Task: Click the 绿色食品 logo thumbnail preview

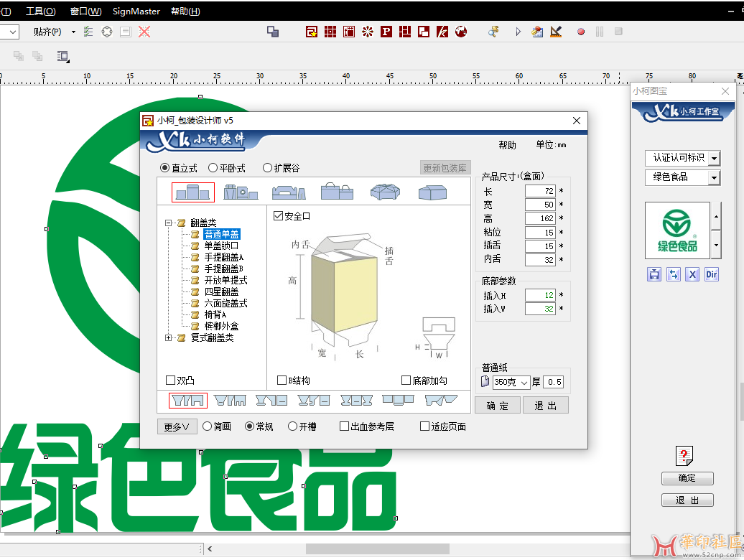Action: 677,230
